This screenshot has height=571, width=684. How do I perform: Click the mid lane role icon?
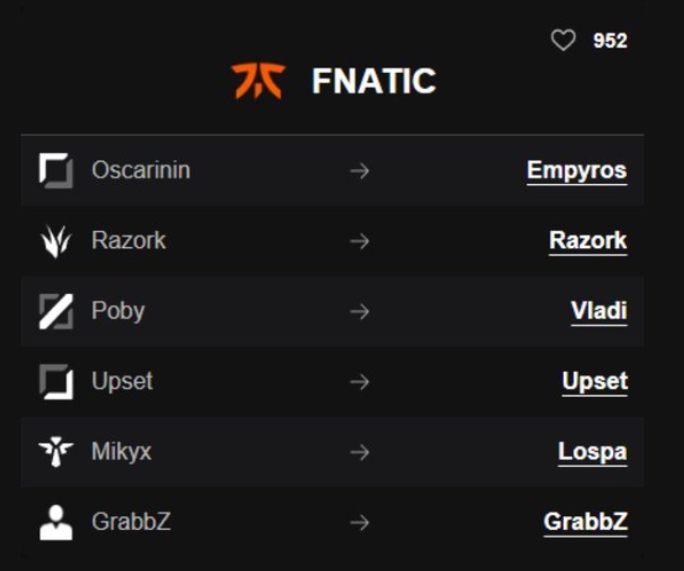[56, 312]
